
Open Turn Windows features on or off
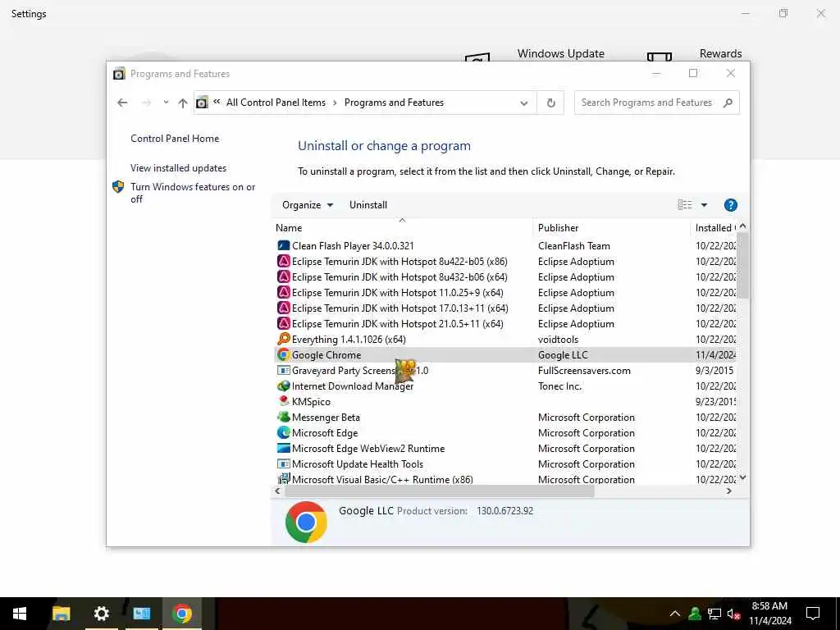[x=193, y=193]
